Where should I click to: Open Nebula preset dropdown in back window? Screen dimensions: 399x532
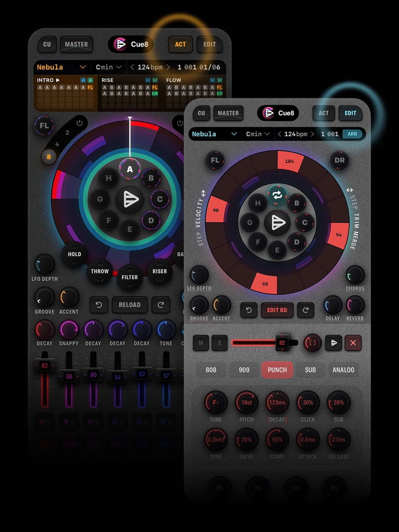[x=61, y=67]
